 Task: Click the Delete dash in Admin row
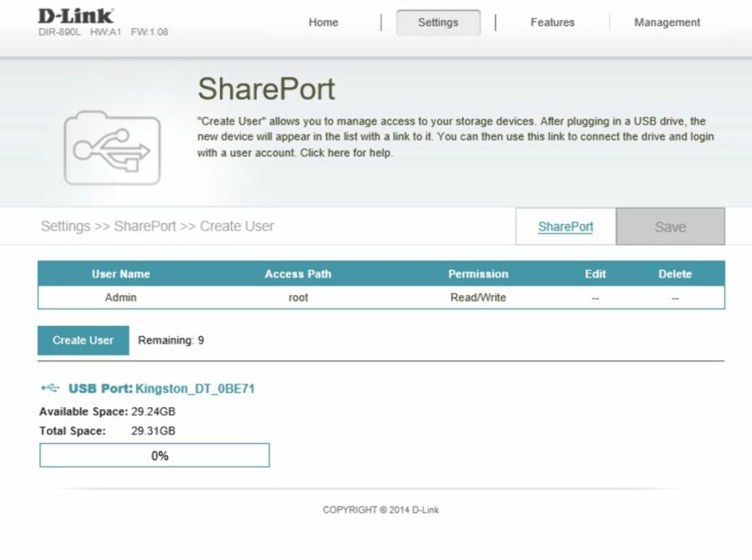click(675, 298)
